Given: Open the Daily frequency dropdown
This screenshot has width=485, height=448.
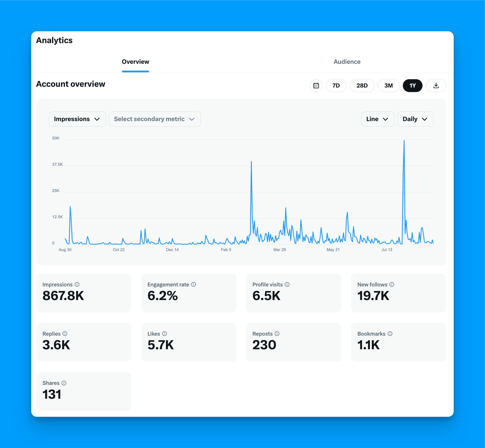Looking at the screenshot, I should [x=415, y=119].
